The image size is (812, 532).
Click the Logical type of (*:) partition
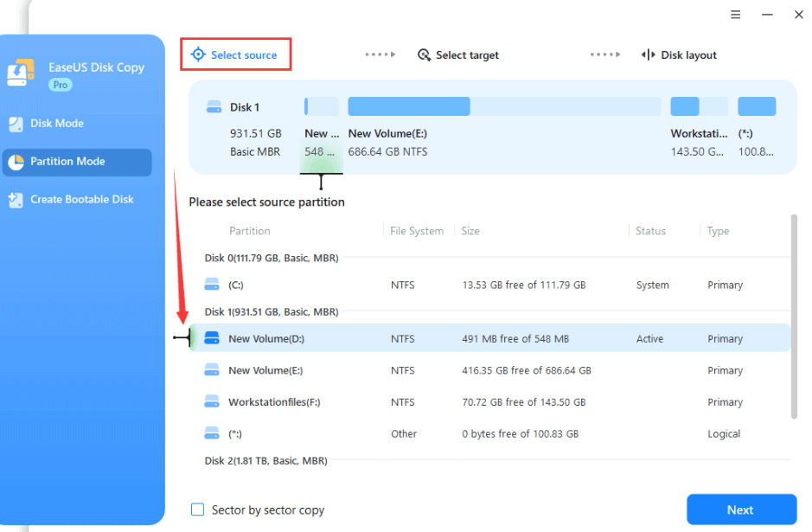724,433
